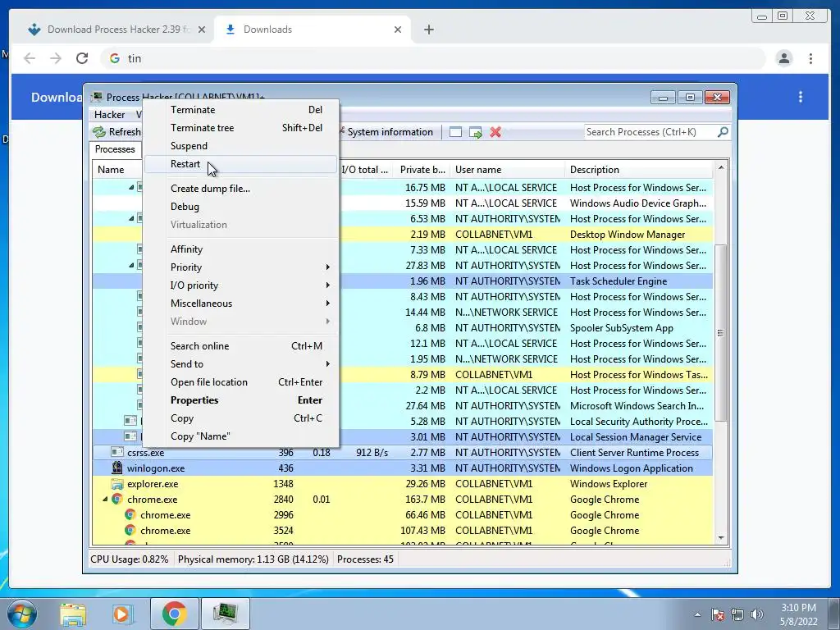Click Task Scheduler Engine description cell
Screen dimensions: 840x630
coord(619,281)
